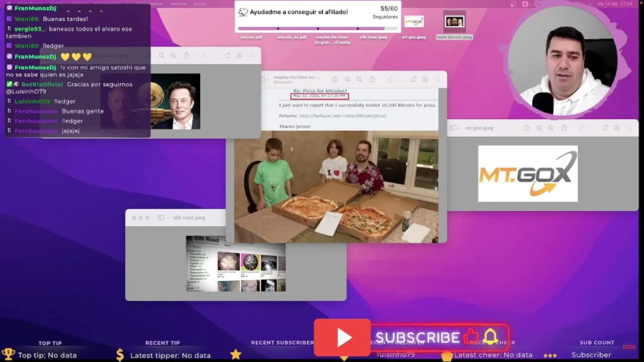Click the 'Re: Pizza for bitcoins?' heading
644x362 pixels.
[320, 91]
